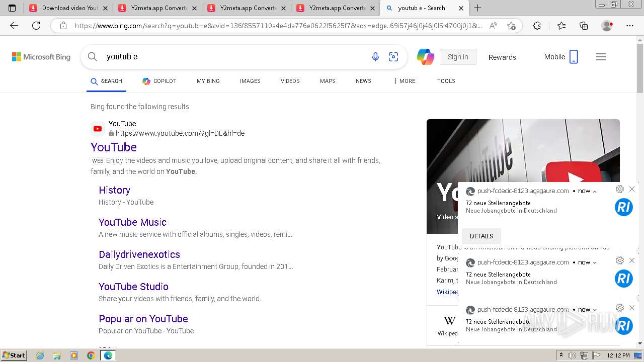This screenshot has width=644, height=362.
Task: Open a new tab with plus button
Action: pos(478,8)
